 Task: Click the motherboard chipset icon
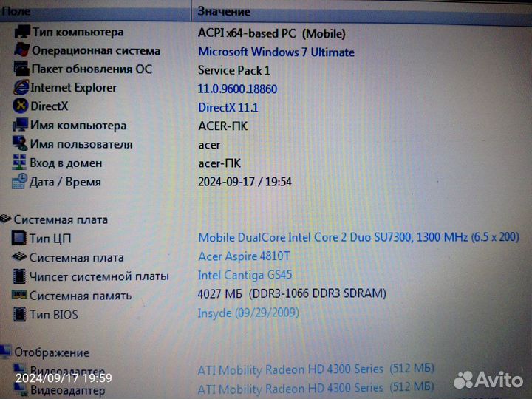tap(19, 276)
